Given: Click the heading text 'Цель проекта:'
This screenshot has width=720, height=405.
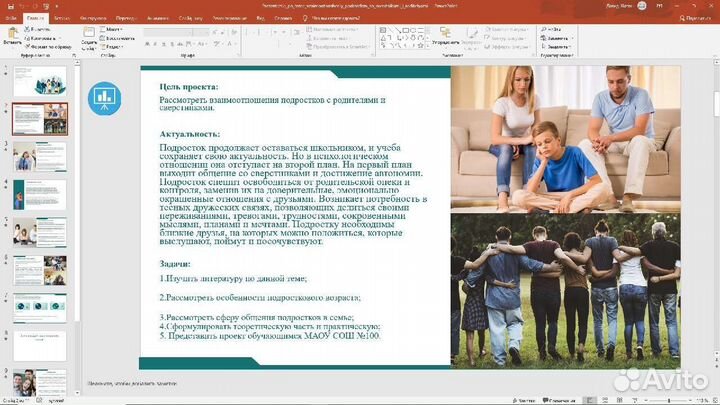Looking at the screenshot, I should 189,87.
